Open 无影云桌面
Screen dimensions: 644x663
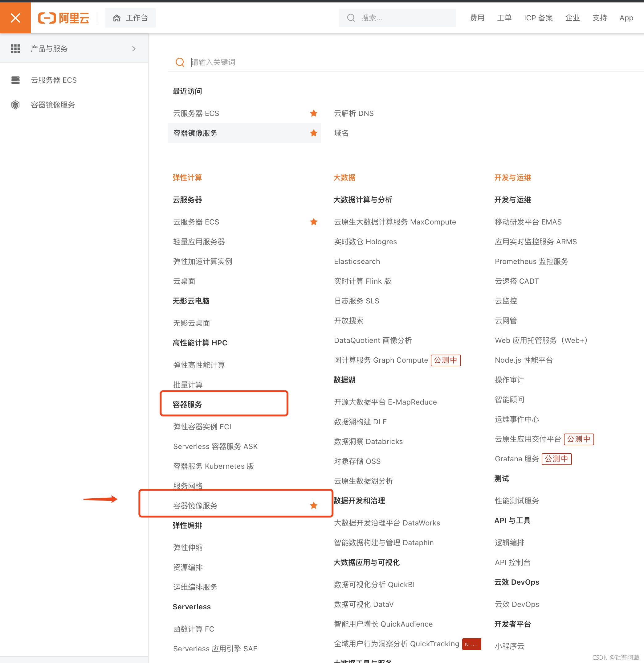[191, 323]
